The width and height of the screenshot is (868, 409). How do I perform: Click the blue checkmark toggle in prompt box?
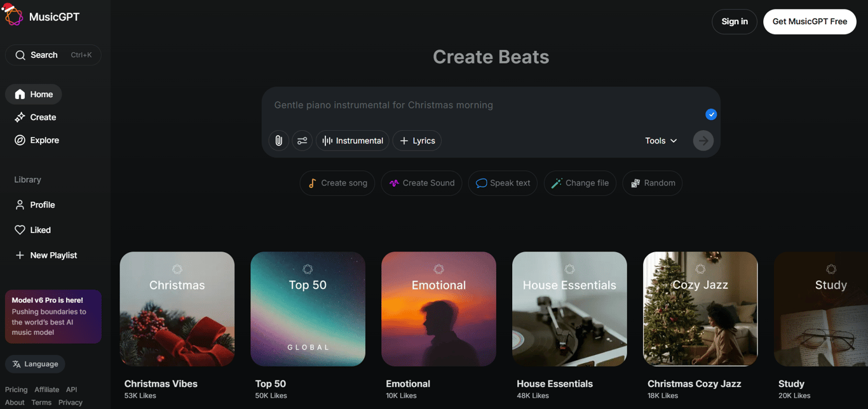point(711,114)
